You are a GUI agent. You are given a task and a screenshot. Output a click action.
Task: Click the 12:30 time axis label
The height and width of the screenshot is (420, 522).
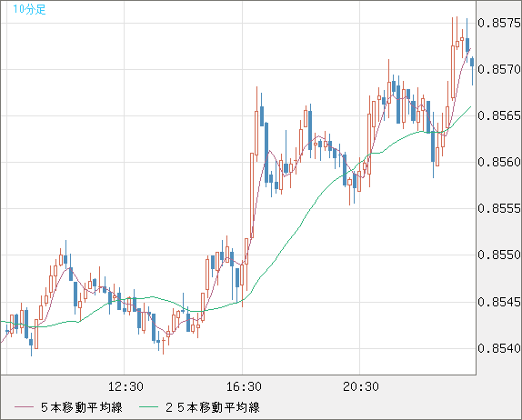(125, 386)
